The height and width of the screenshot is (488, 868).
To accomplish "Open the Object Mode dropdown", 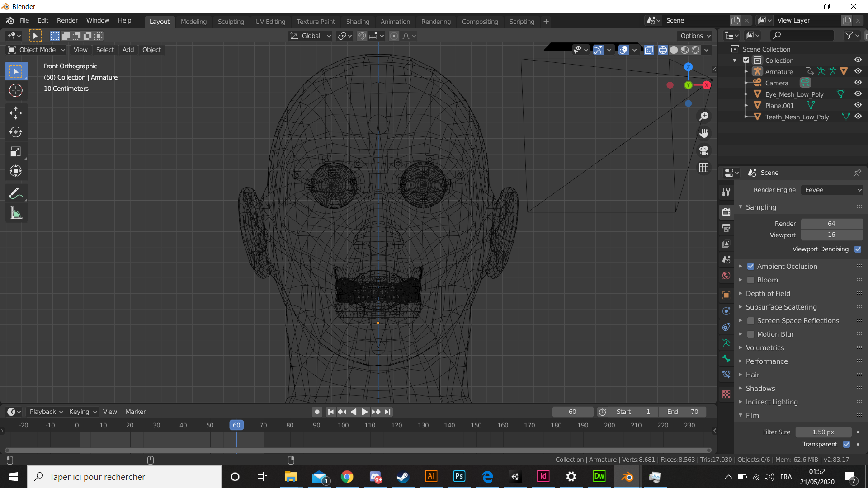I will tap(37, 50).
